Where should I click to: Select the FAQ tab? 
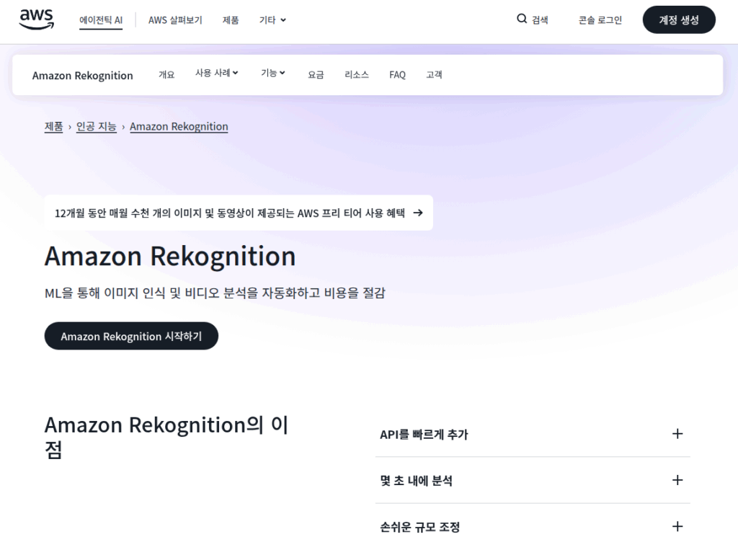(x=397, y=74)
